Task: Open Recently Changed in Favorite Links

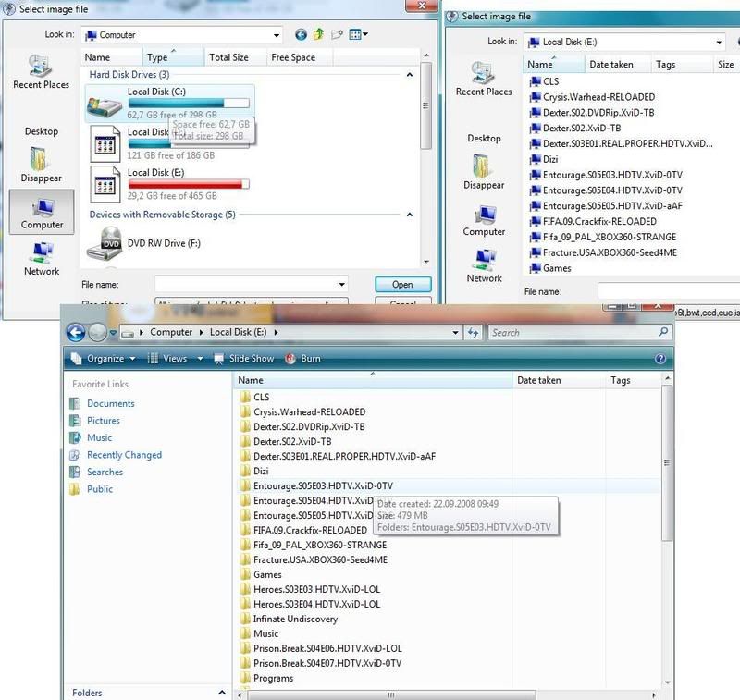Action: (x=124, y=455)
